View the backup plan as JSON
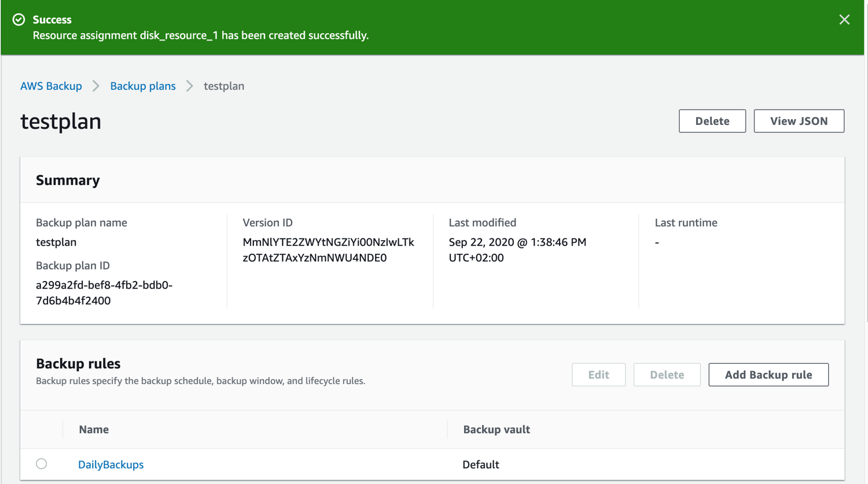This screenshot has height=484, width=868. [799, 121]
